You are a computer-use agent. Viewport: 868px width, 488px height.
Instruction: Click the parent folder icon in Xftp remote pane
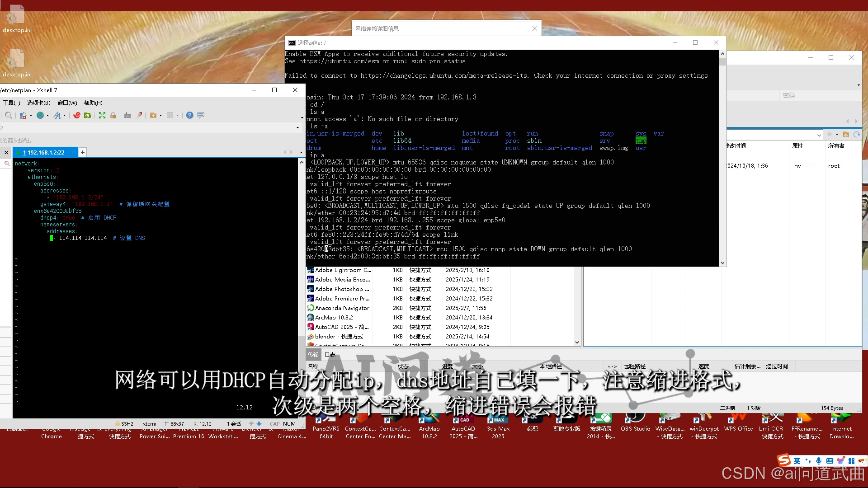846,134
